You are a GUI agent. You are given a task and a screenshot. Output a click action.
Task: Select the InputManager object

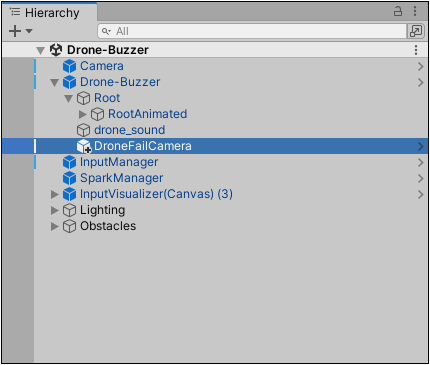(118, 162)
